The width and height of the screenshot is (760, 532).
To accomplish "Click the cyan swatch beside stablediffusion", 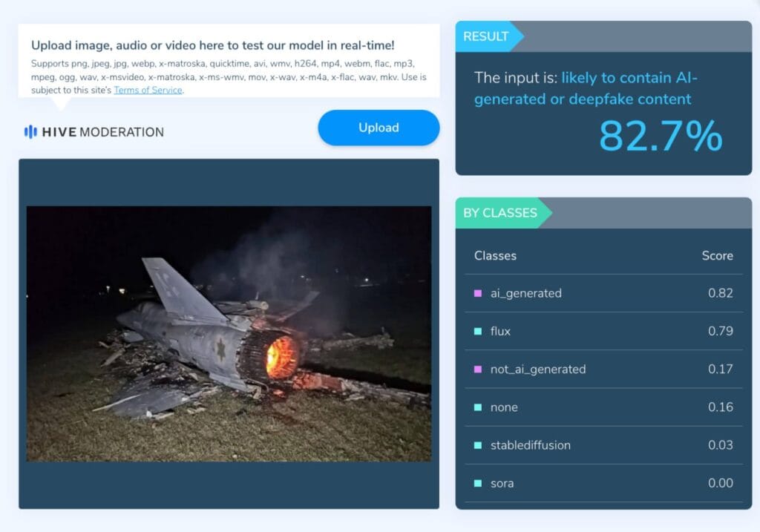I will pos(478,445).
